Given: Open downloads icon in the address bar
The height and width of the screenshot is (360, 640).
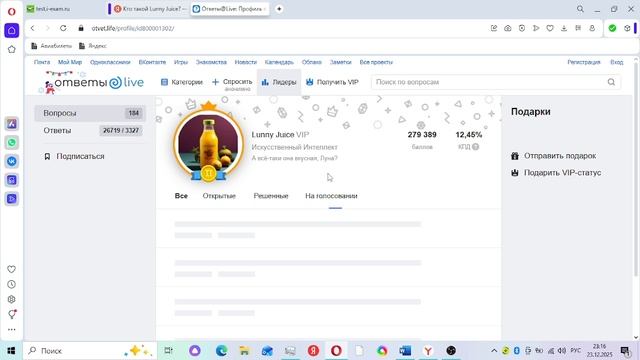Looking at the screenshot, I should pos(564,28).
